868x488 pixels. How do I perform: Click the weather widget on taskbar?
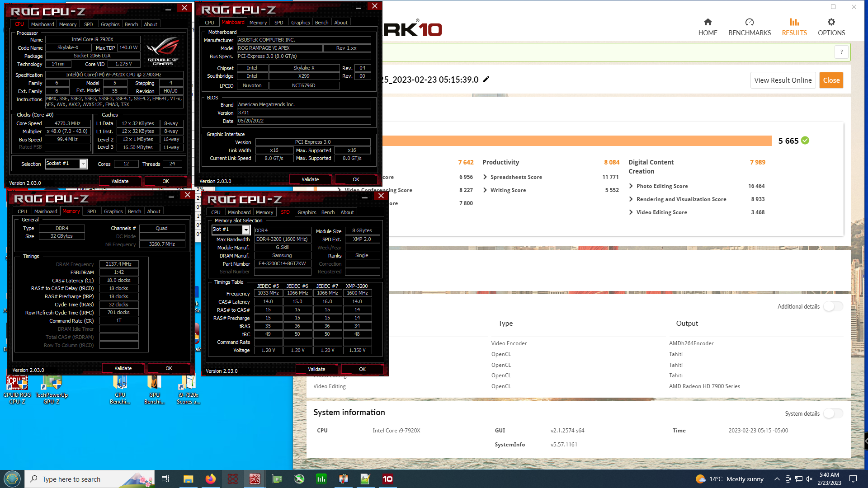click(729, 479)
